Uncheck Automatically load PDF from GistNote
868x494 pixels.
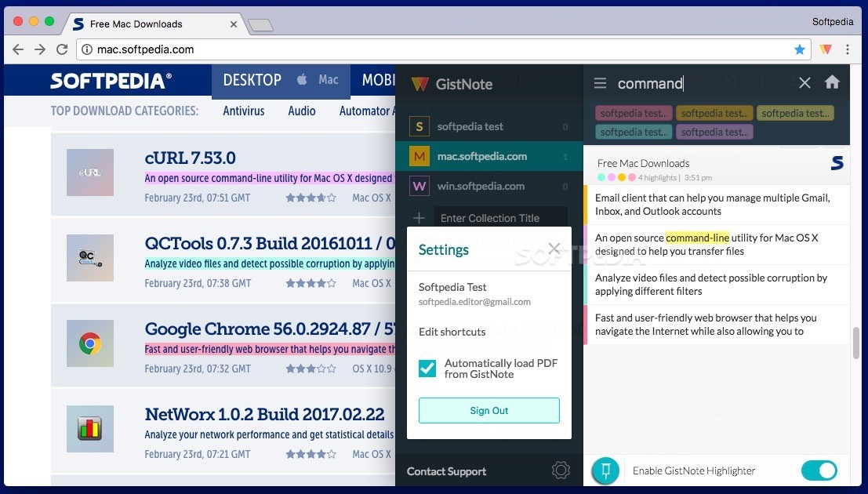coord(427,369)
